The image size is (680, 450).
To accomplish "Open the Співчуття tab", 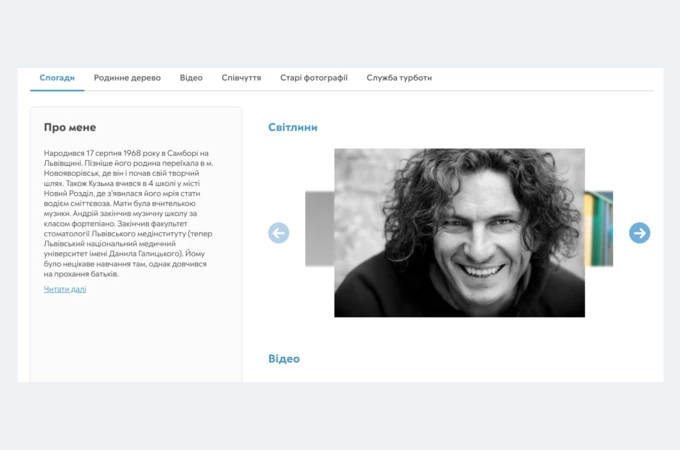I will pos(241,78).
